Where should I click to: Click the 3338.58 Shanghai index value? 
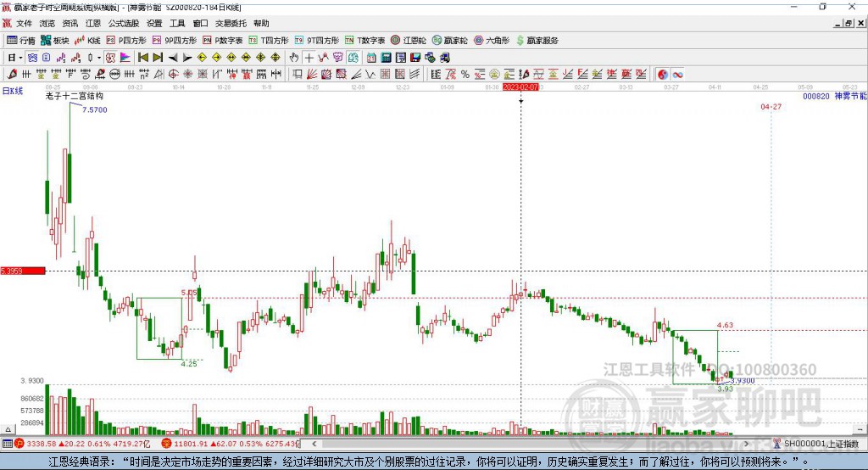[x=42, y=444]
